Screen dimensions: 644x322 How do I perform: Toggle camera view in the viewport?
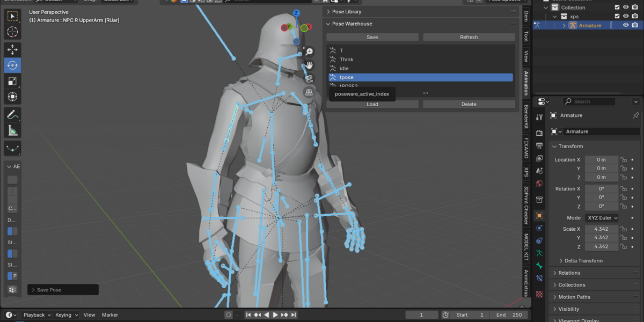coord(309,78)
